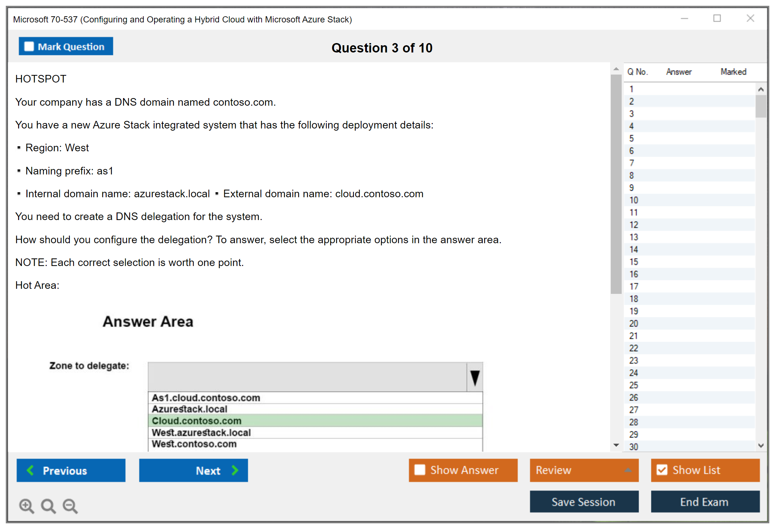Click question list scroll-down arrow
The image size is (778, 532).
tap(761, 446)
